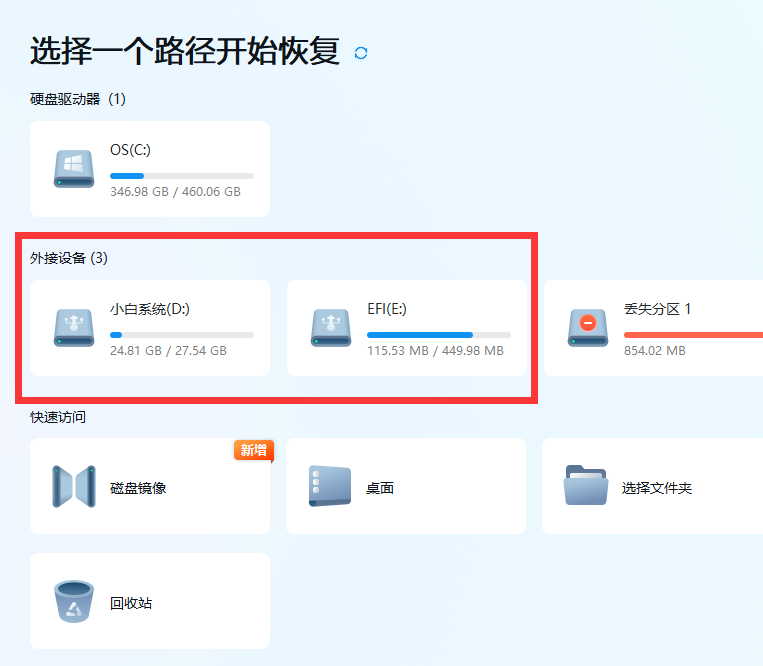
Task: Click the 854.02 MB size text
Action: coord(655,351)
